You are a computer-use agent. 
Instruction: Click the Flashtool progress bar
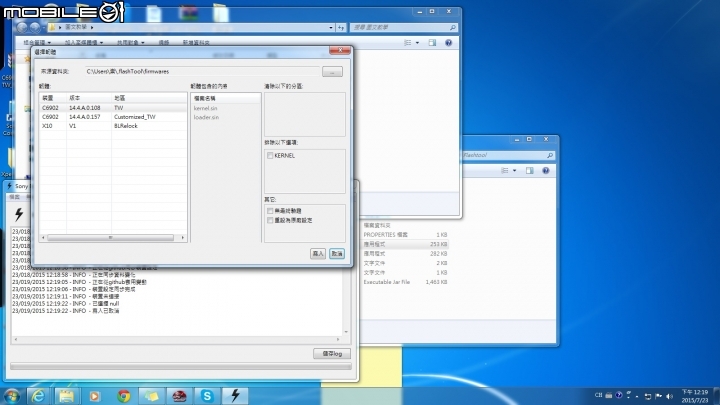(181, 366)
